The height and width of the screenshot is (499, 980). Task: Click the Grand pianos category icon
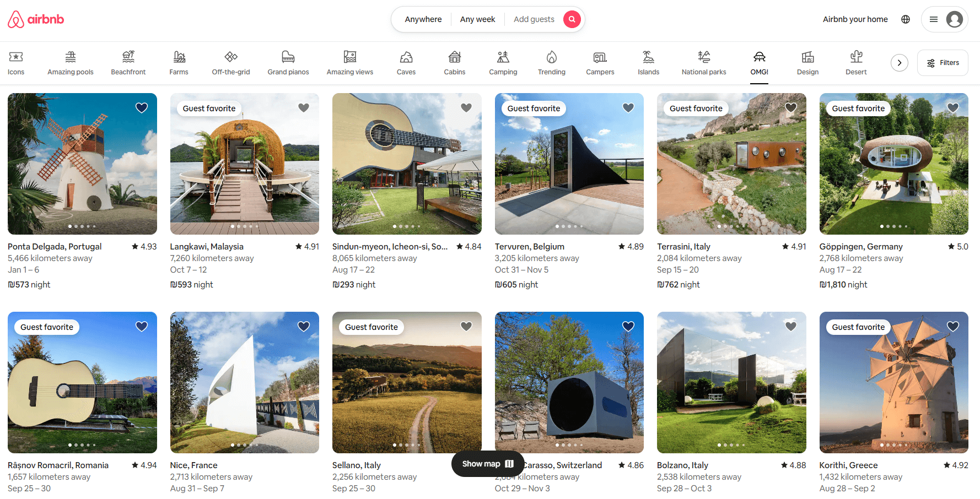(288, 62)
